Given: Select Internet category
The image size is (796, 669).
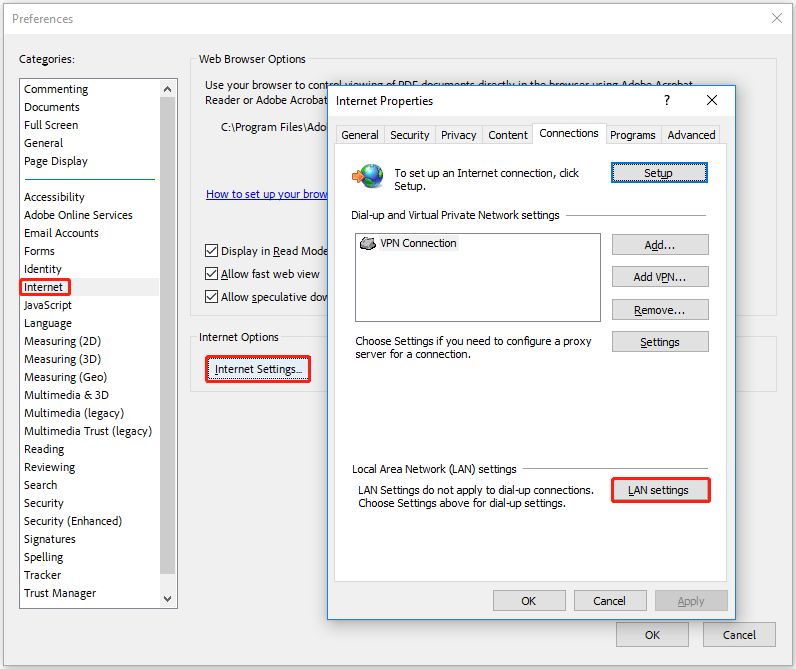Looking at the screenshot, I should (x=43, y=287).
